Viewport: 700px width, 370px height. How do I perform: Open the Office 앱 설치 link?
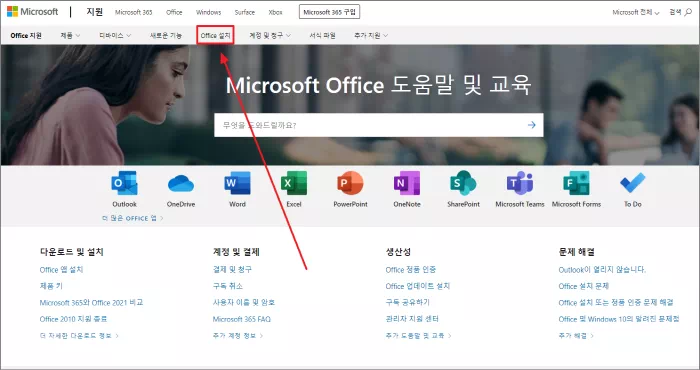61,270
